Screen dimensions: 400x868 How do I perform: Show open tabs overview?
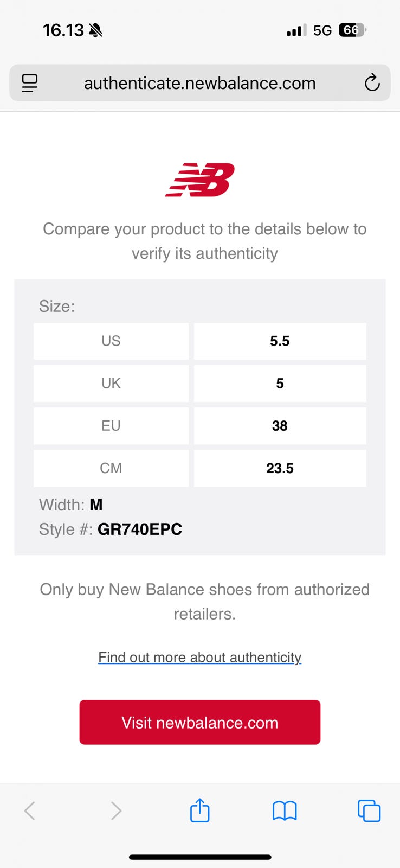(369, 811)
